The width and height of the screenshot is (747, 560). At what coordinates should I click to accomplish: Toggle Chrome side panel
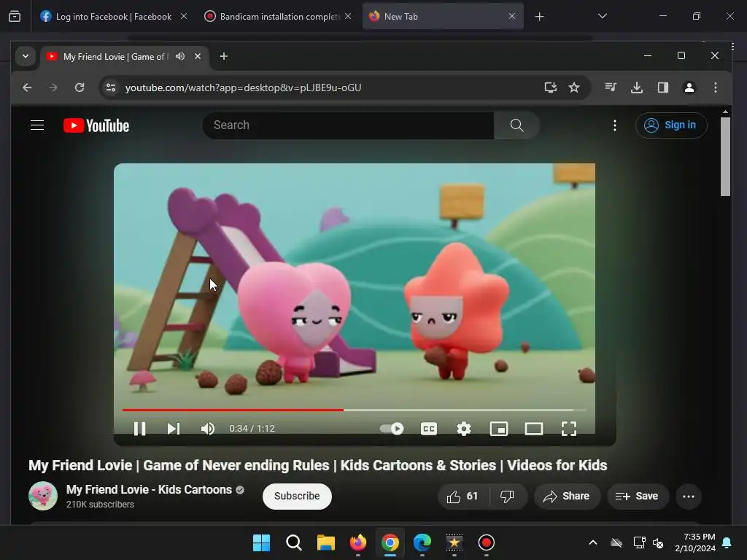662,87
